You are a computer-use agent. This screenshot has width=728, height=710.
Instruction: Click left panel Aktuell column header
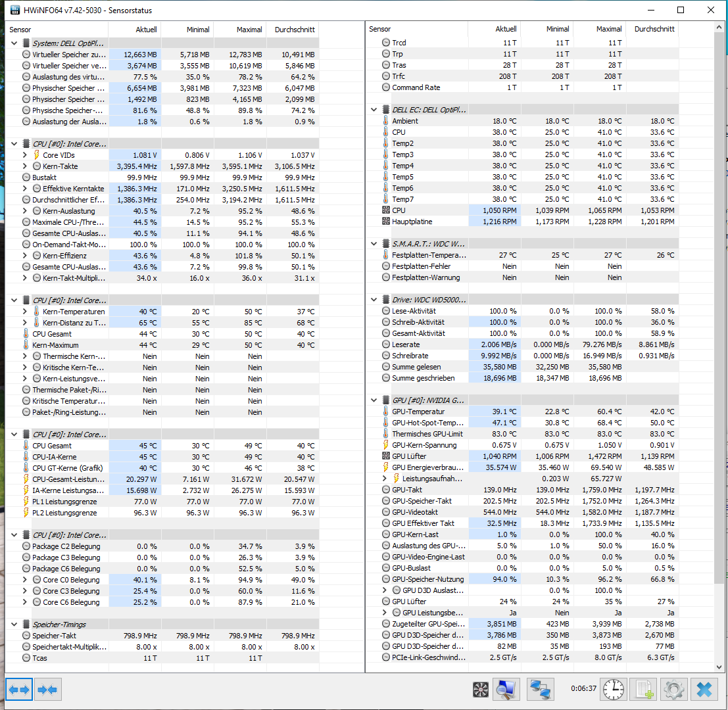tap(135, 30)
